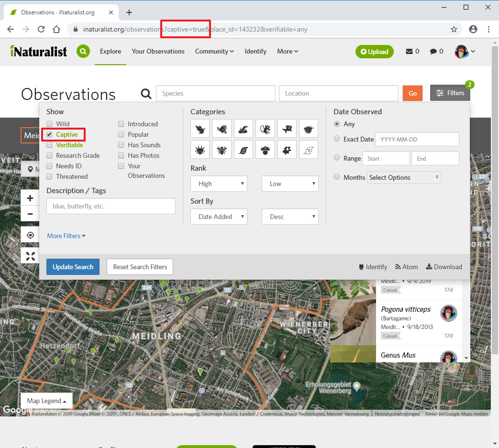Select the Insects category icon
The width and height of the screenshot is (499, 448).
click(x=222, y=150)
